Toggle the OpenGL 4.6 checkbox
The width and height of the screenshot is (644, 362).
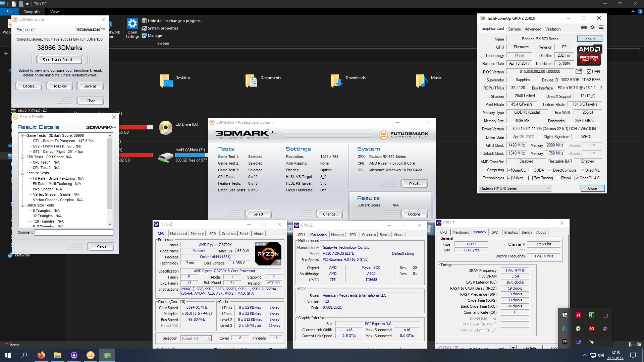click(x=577, y=178)
